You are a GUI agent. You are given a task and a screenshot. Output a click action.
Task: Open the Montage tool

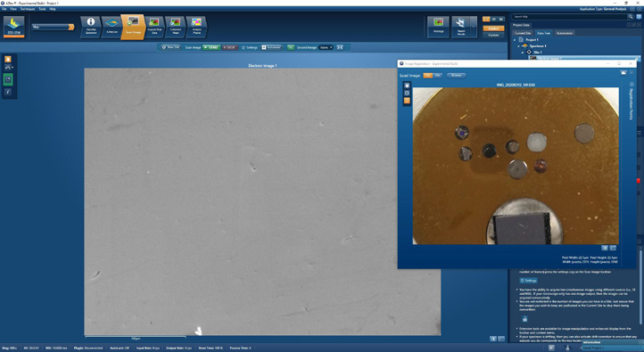pyautogui.click(x=438, y=27)
